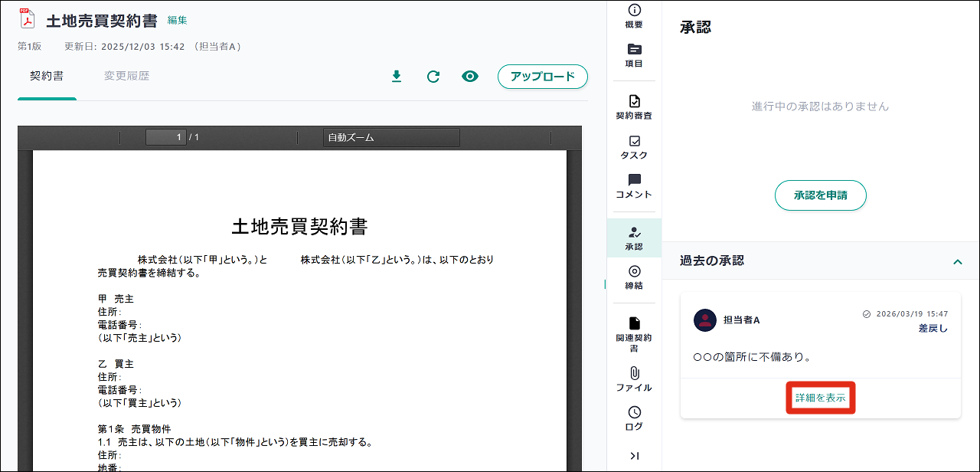Open the ログ history panel
Image resolution: width=980 pixels, height=472 pixels.
tap(634, 418)
